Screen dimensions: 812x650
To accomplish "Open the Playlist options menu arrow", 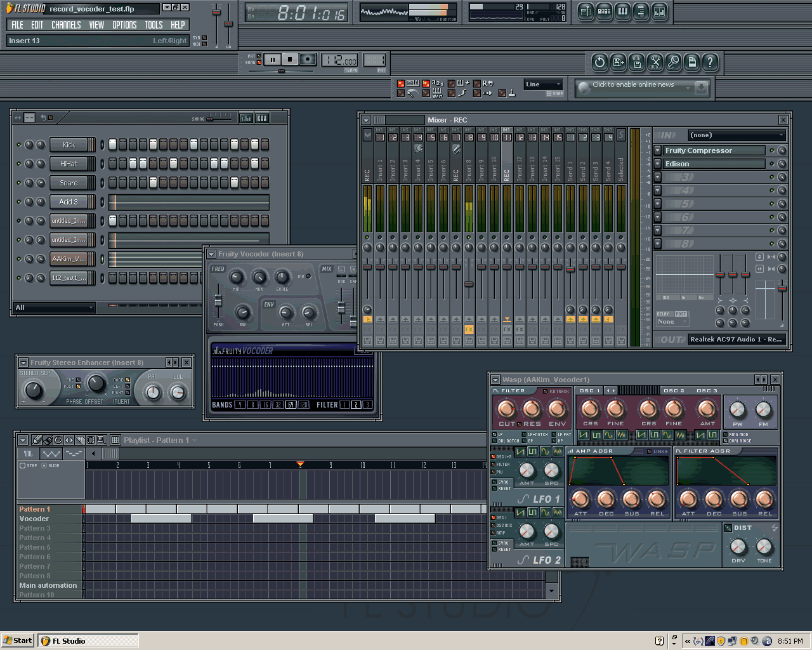I will click(23, 440).
